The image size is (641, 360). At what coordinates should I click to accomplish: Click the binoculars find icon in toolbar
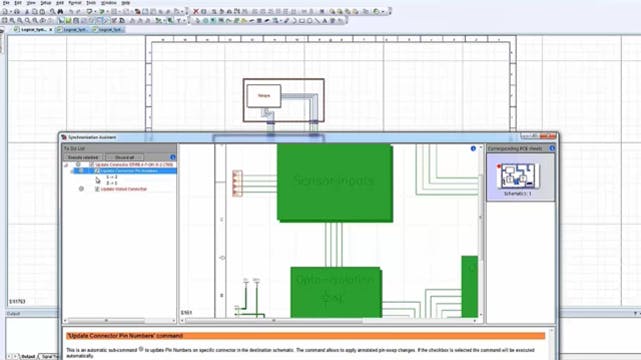(60, 11)
